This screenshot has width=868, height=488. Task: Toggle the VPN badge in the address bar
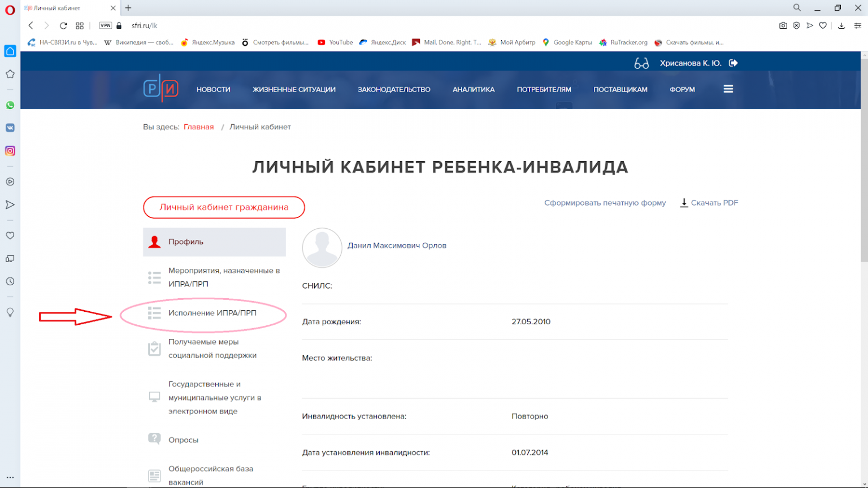(105, 25)
